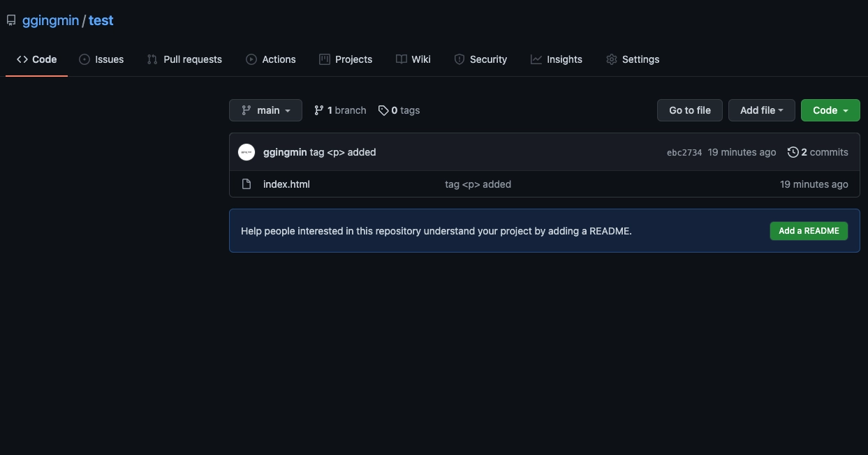Go to the Actions tab
Screen dimensions: 868x455
(x=271, y=59)
